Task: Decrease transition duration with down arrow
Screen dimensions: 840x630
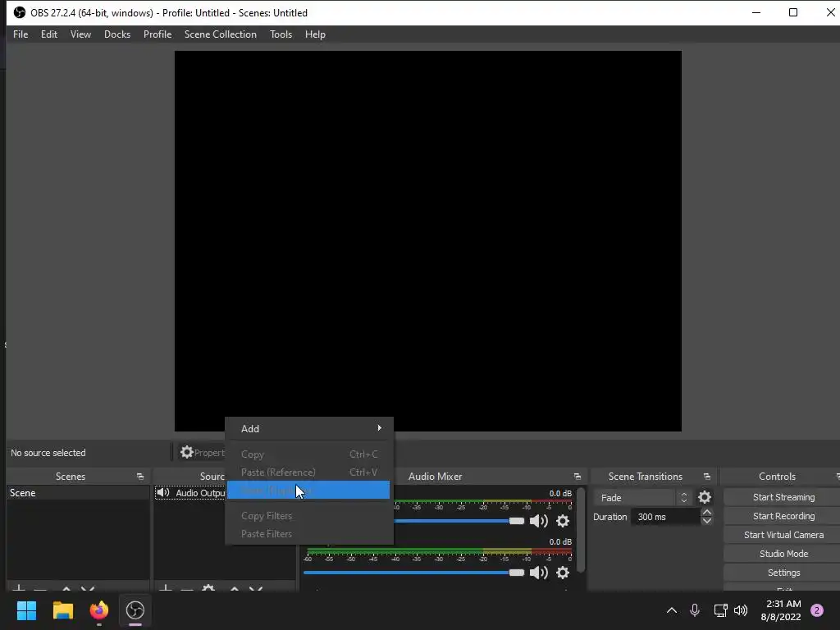Action: click(706, 521)
